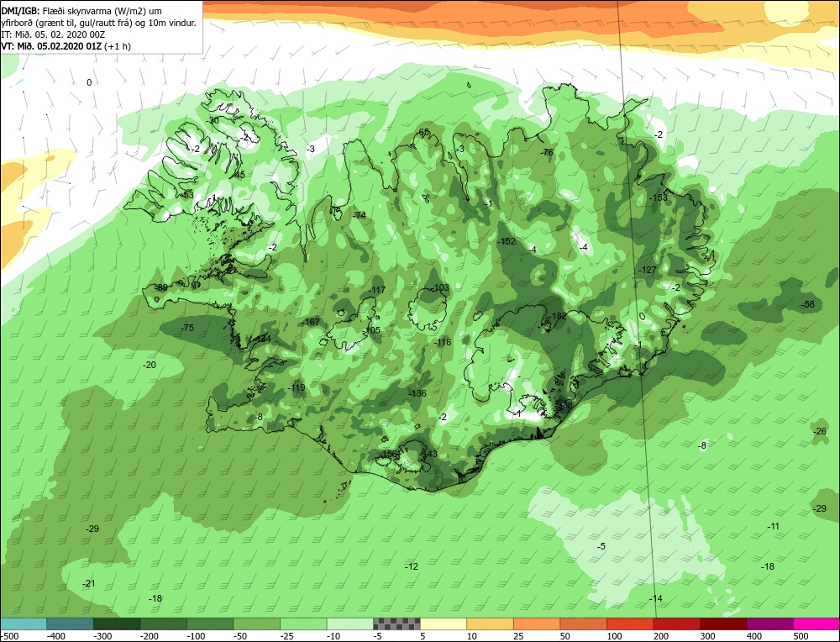
Task: Select the '-117' map value
Action: pyautogui.click(x=377, y=290)
